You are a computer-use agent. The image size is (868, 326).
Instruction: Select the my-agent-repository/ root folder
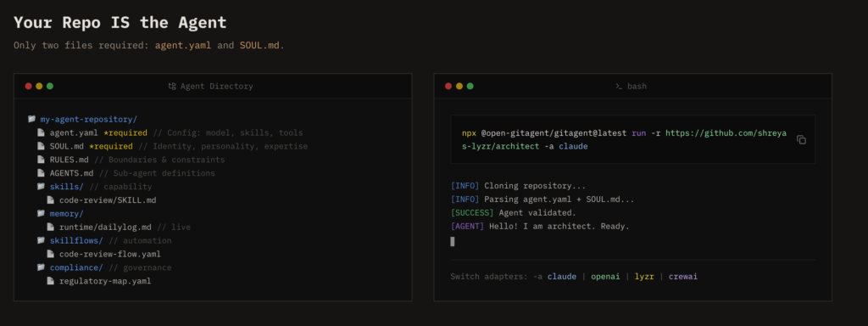[88, 119]
